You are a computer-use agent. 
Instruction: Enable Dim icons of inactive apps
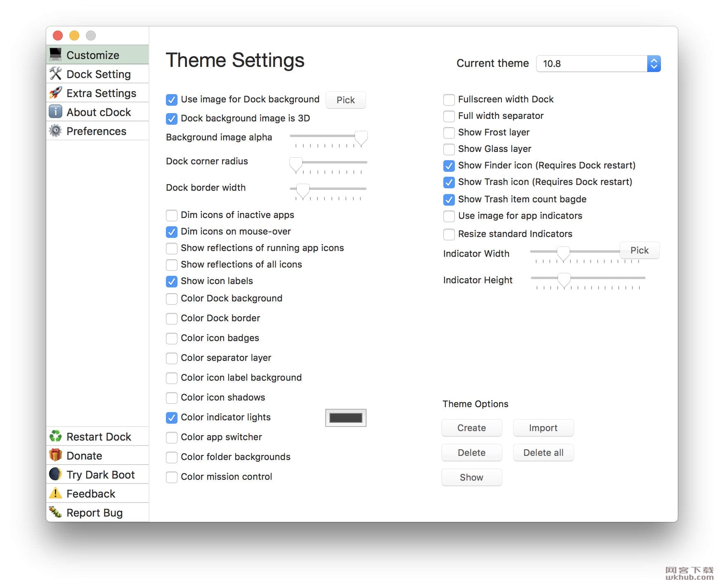click(172, 215)
